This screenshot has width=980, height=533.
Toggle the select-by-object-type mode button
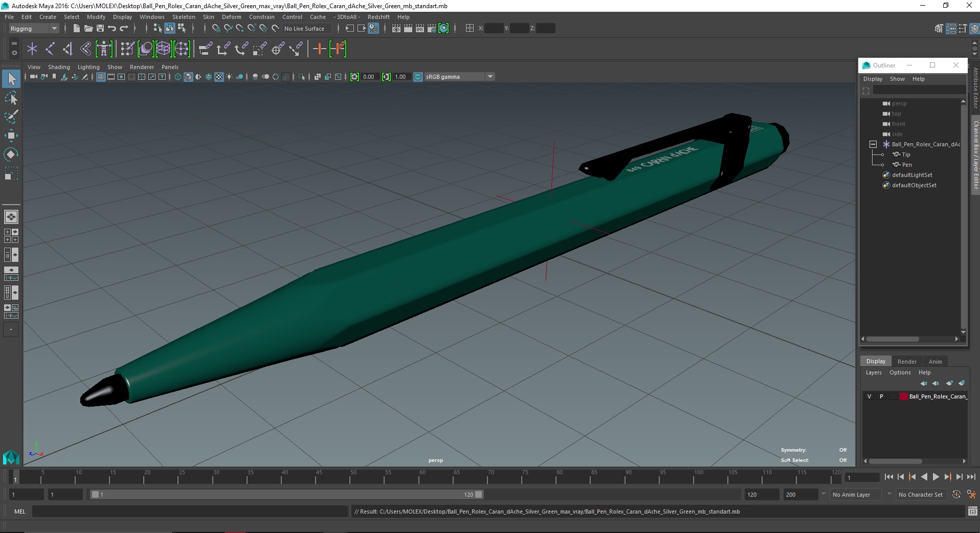click(x=170, y=29)
